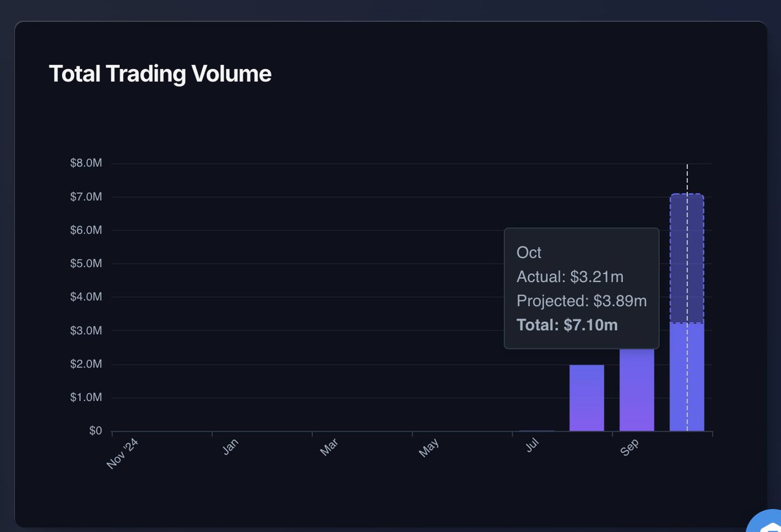The image size is (781, 532).
Task: Click the $6.0M y-axis label
Action: coord(86,230)
